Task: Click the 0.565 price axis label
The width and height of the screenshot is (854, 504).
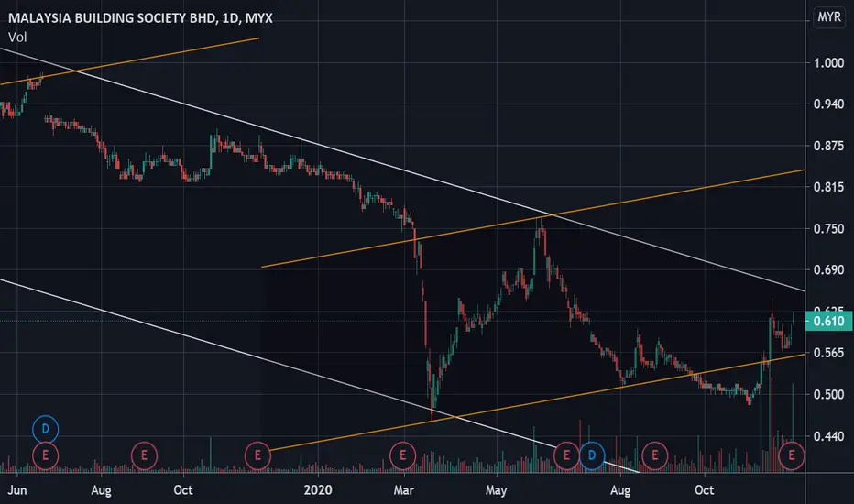Action: (828, 353)
